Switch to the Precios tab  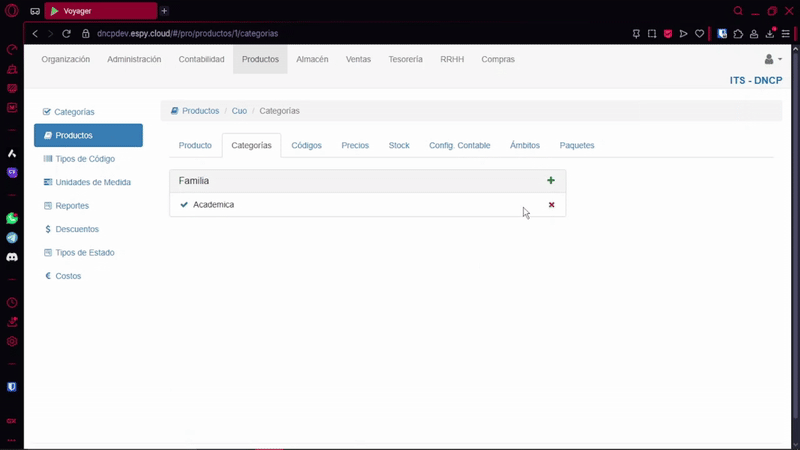(355, 146)
